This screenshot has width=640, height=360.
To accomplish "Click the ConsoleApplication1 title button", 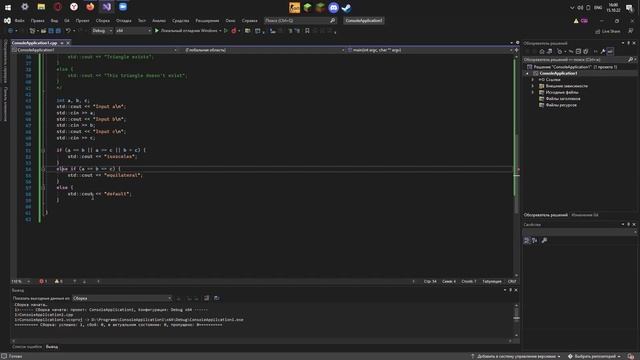I will coord(363,20).
